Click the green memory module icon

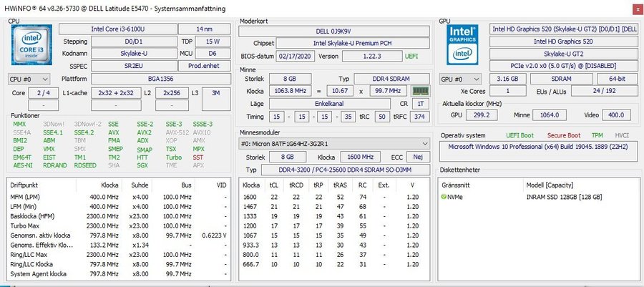point(420,91)
